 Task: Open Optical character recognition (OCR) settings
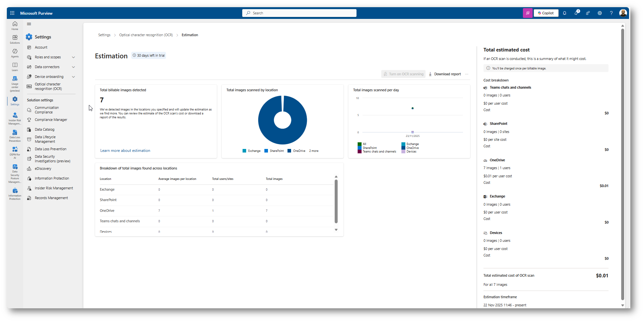(48, 86)
